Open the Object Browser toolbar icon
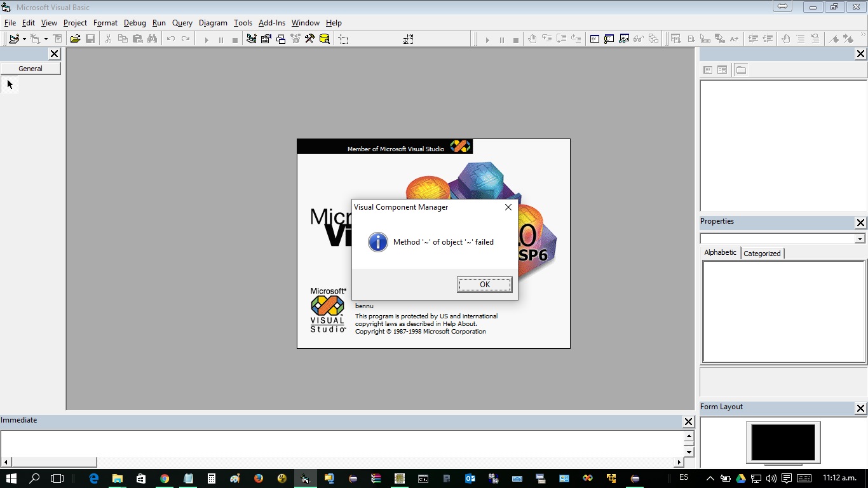Viewport: 868px width, 488px height. coord(295,38)
